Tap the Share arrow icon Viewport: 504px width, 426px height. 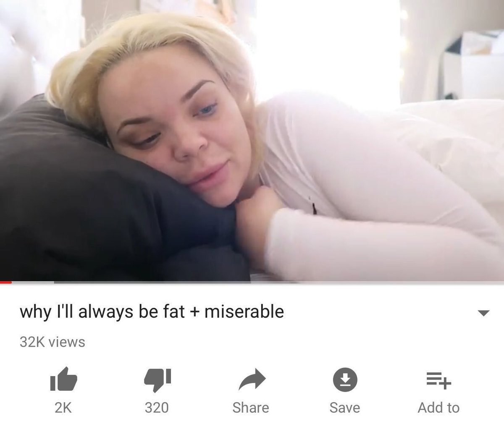(x=251, y=380)
